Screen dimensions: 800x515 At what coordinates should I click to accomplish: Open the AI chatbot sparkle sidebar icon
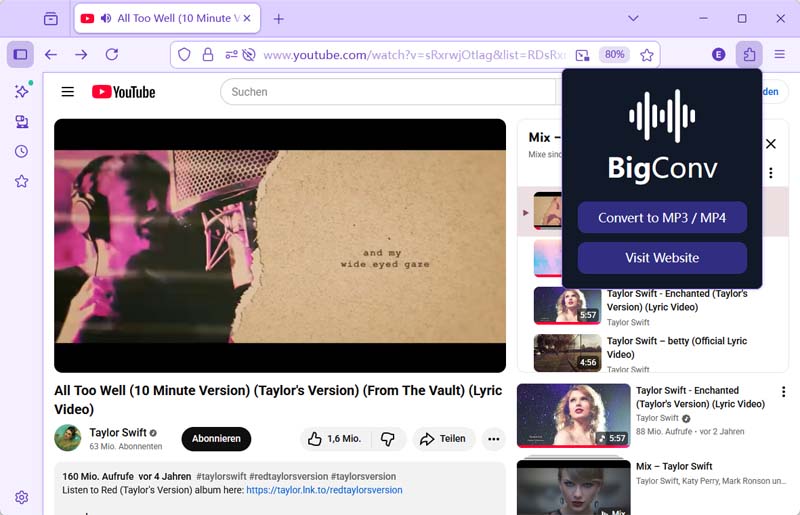[x=21, y=91]
